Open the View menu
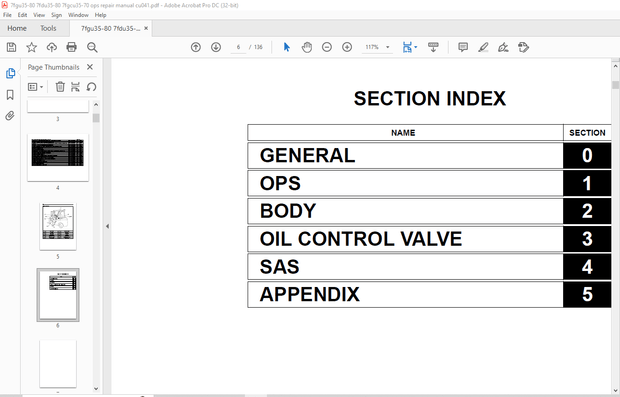Viewport: 620px width, 397px height. [x=39, y=15]
